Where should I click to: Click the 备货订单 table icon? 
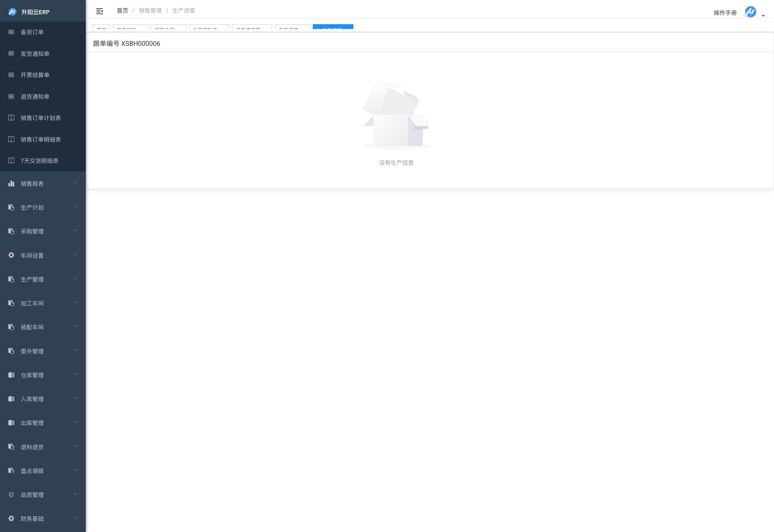pos(11,32)
